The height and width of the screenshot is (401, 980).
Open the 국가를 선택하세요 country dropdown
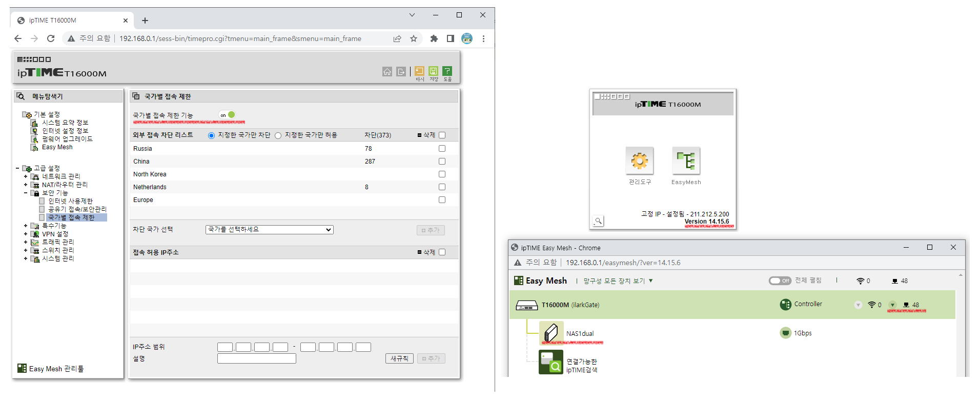pos(270,230)
